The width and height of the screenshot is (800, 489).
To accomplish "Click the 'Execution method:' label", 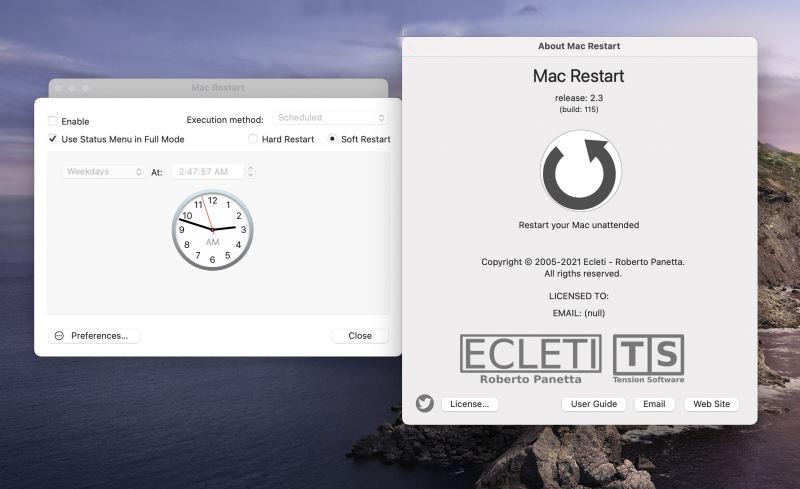I will [225, 120].
